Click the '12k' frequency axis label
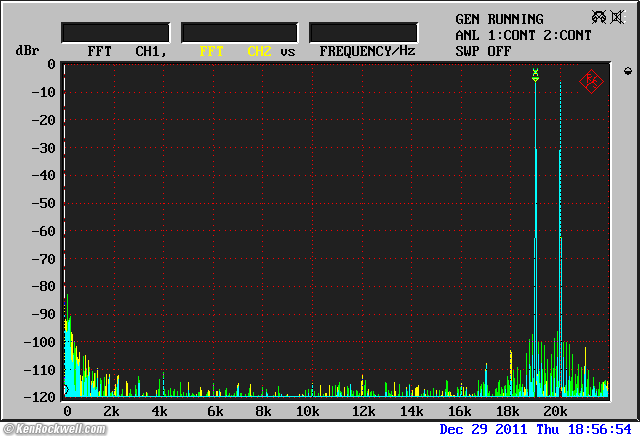This screenshot has height=436, width=640. (363, 411)
